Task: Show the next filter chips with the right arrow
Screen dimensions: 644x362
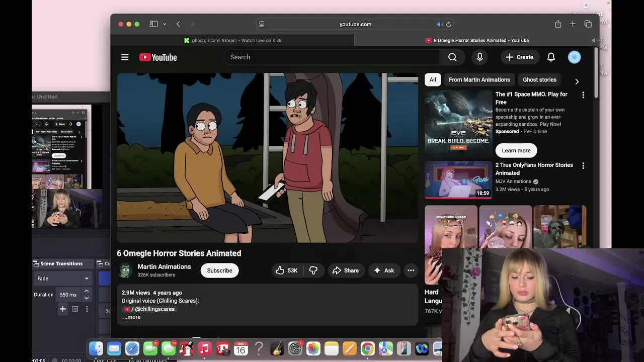Action: [x=577, y=81]
